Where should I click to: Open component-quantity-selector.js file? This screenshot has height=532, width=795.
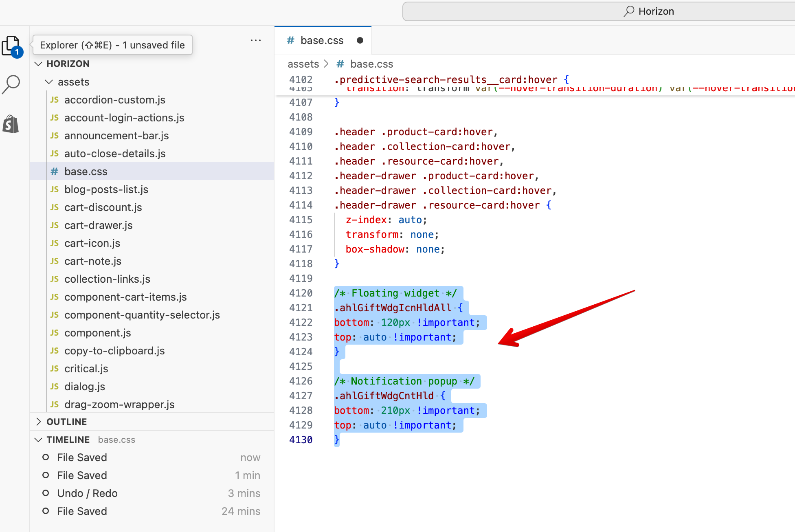point(142,315)
